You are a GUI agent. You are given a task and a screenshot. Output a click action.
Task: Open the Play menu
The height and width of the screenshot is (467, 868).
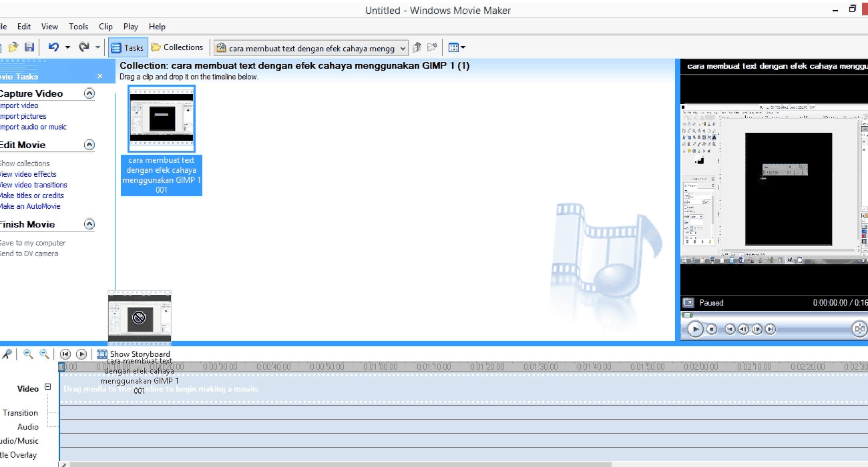[131, 27]
